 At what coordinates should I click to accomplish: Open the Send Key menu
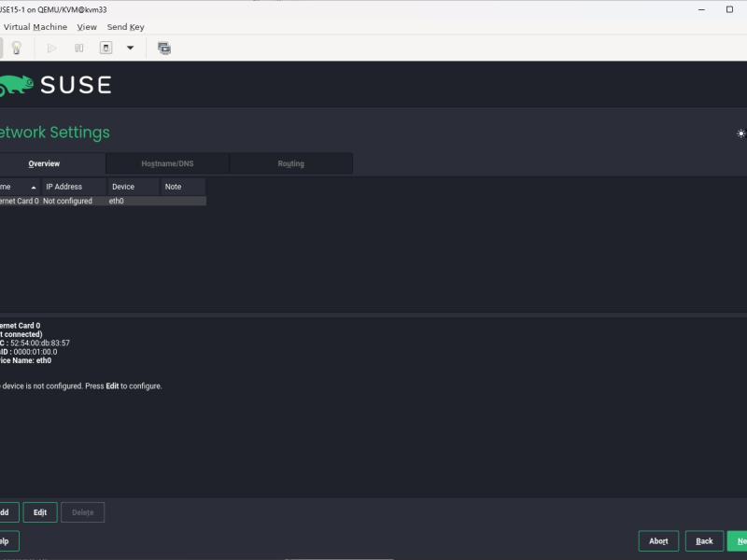point(125,27)
